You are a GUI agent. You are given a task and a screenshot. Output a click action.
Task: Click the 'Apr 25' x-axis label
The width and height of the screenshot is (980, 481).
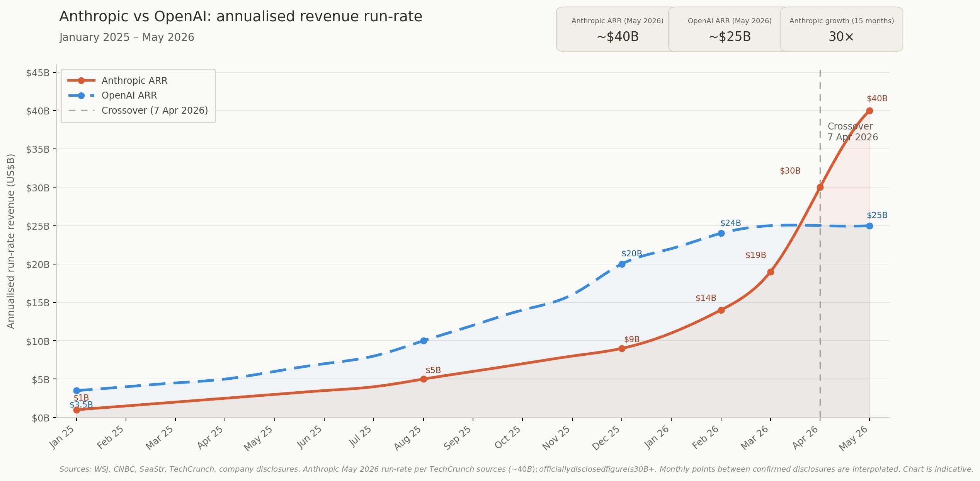point(210,437)
